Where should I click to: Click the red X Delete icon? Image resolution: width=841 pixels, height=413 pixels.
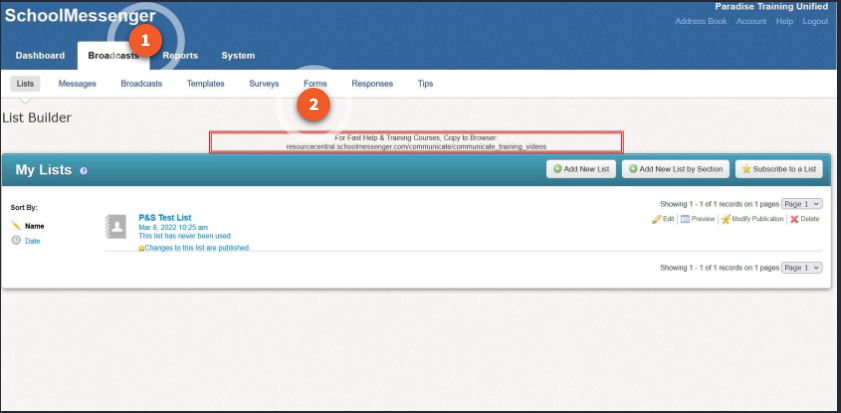[794, 219]
